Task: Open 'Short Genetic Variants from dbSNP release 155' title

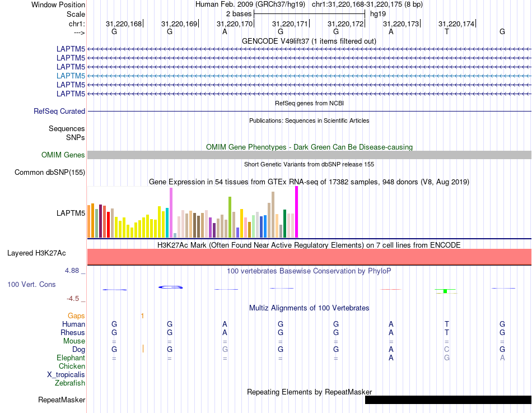Action: pos(309,164)
